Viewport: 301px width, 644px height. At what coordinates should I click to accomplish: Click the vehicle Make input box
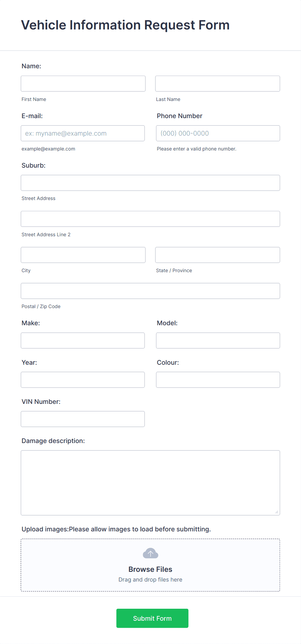(x=83, y=340)
